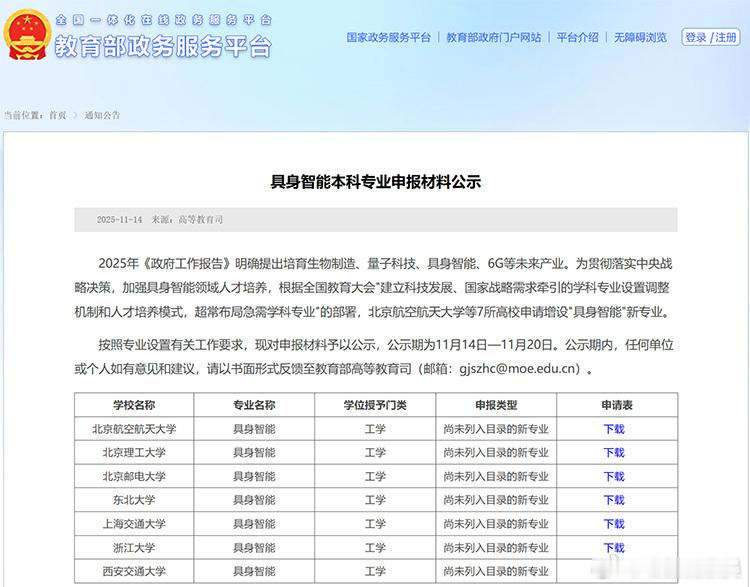Download 浙江大学 application form
The image size is (750, 587).
point(613,548)
